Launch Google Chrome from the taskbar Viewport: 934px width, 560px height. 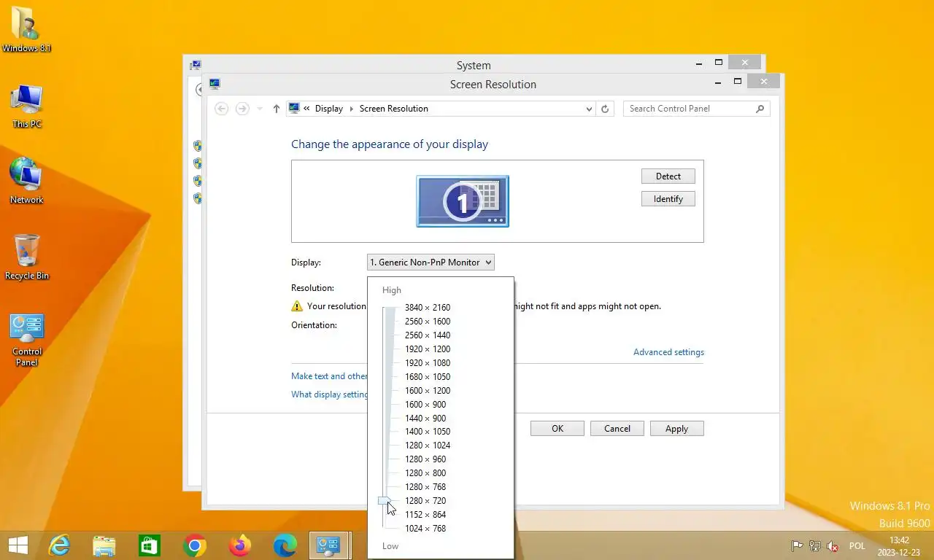click(195, 545)
